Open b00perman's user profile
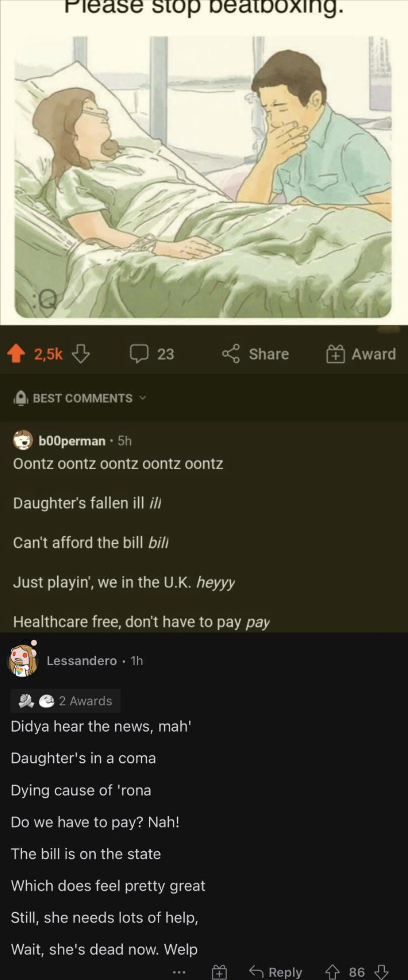The width and height of the screenshot is (408, 980). [x=72, y=441]
